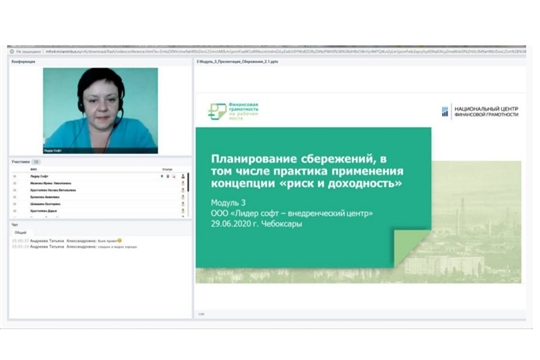Viewport: 540px width, 360px height.
Task: Click the presenter webcam video thumbnail
Action: coord(100,111)
